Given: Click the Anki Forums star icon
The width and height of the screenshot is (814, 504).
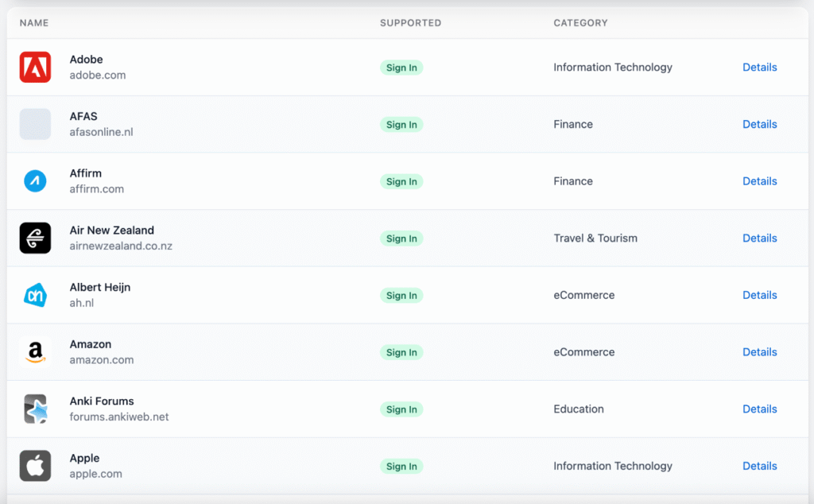Looking at the screenshot, I should 35,409.
